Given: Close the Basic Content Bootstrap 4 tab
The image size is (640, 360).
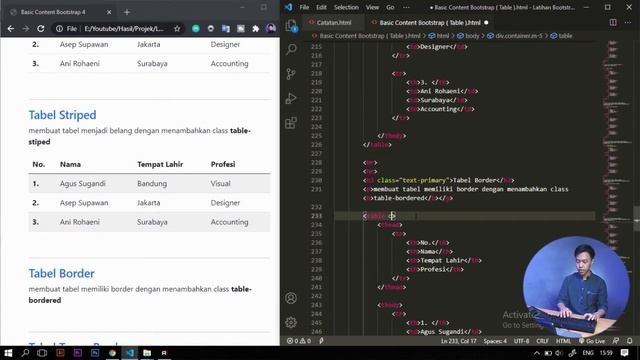Looking at the screenshot, I should tap(109, 12).
